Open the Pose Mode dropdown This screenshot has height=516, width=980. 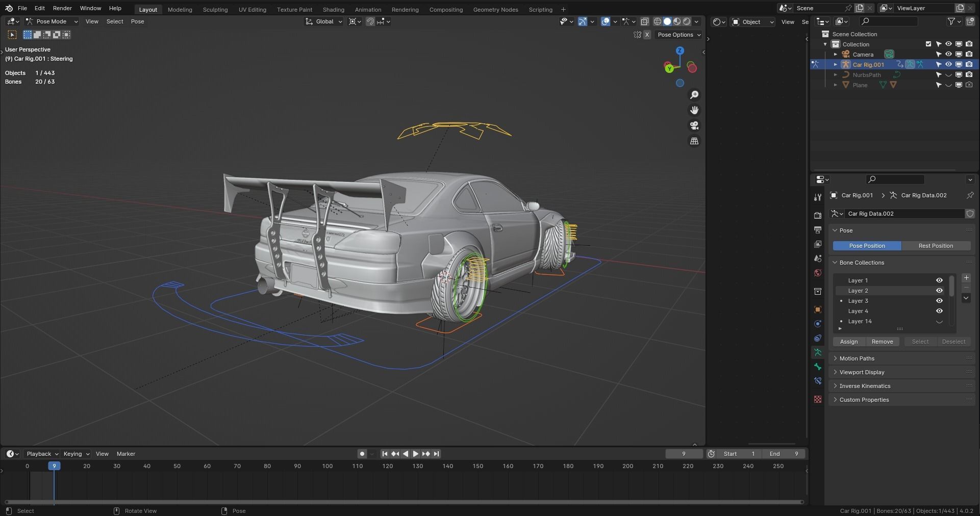point(52,21)
